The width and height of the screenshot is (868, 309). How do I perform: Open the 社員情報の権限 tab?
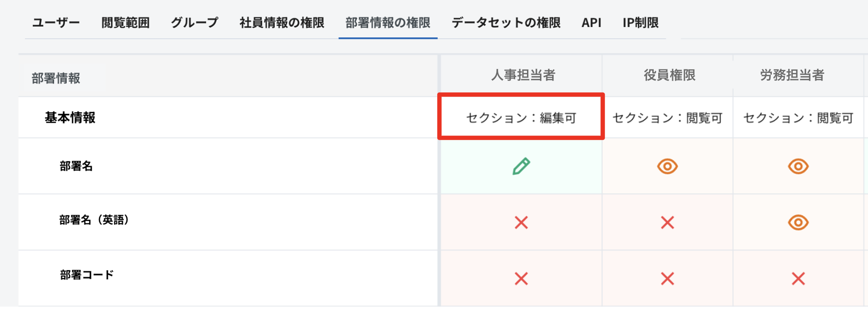tap(282, 23)
